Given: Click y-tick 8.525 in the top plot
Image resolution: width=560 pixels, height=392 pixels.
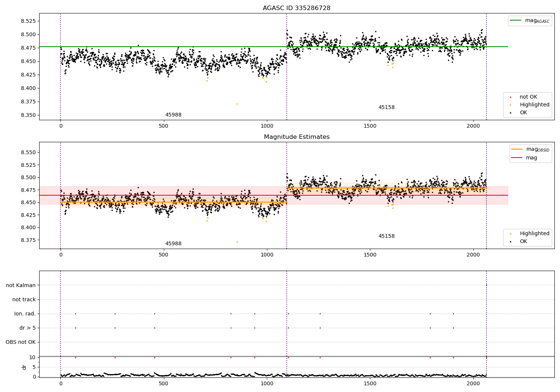Looking at the screenshot, I should click(28, 21).
